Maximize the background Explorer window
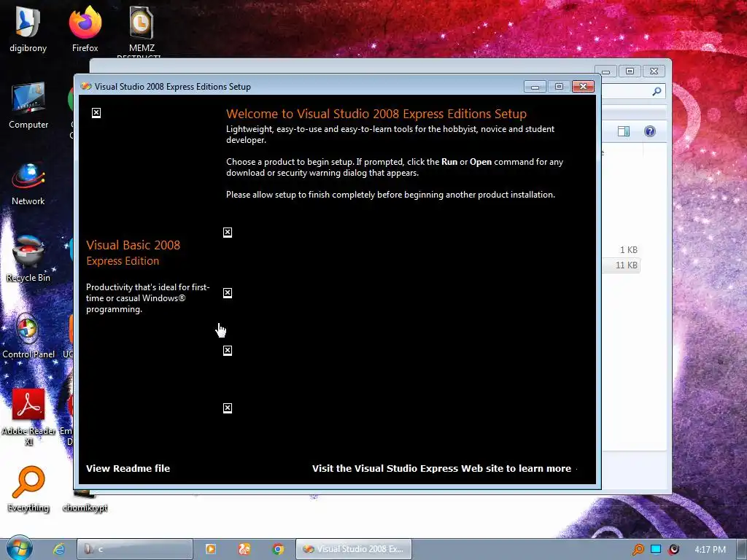The width and height of the screenshot is (747, 560). coord(630,71)
